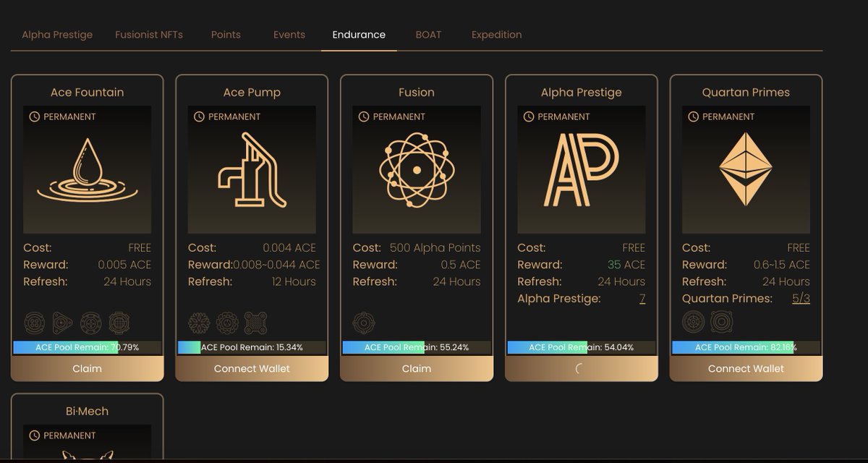Click the Fusion atom image
This screenshot has height=463, width=868.
pyautogui.click(x=417, y=170)
